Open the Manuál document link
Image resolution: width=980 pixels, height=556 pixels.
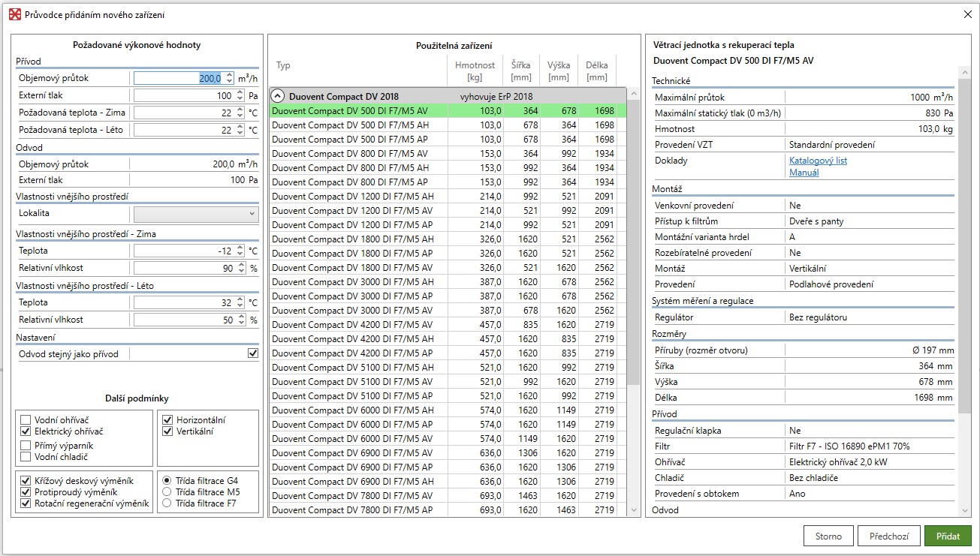click(804, 173)
